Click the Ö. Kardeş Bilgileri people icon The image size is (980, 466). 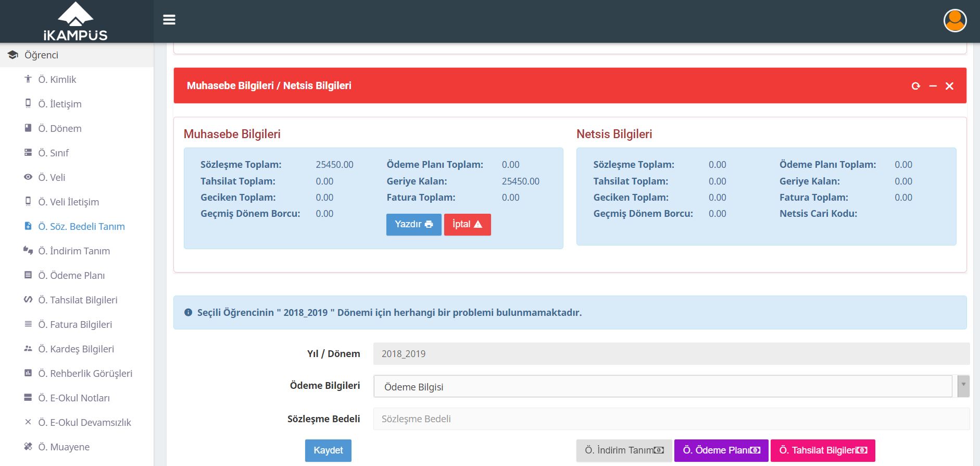click(28, 348)
